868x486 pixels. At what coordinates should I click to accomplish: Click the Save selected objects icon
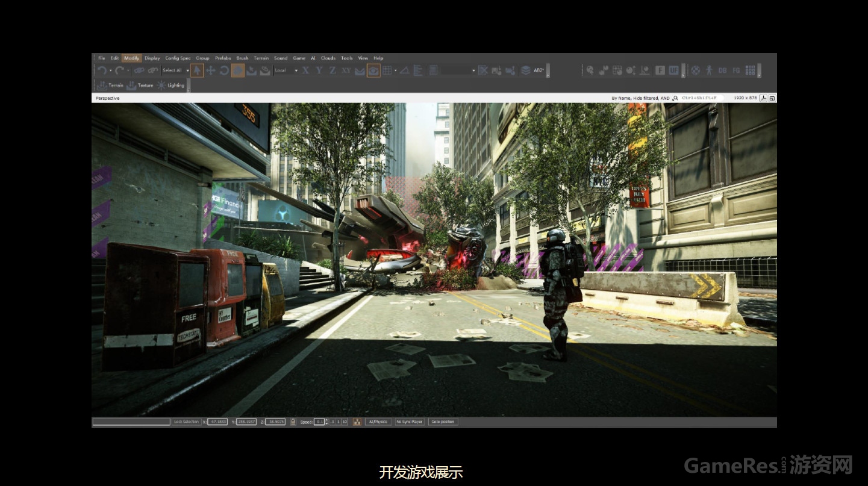497,70
